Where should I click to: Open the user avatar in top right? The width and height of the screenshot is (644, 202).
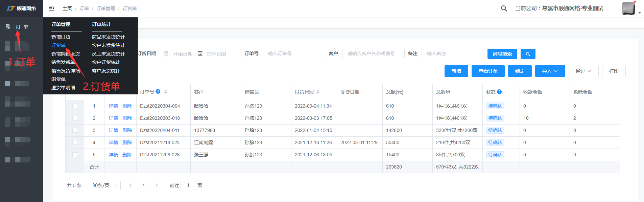pyautogui.click(x=628, y=8)
